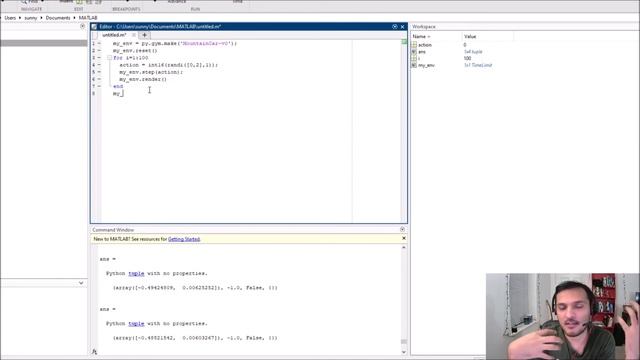This screenshot has width=640, height=360.
Task: Click MATLAB folder in address path
Action: coord(88,18)
